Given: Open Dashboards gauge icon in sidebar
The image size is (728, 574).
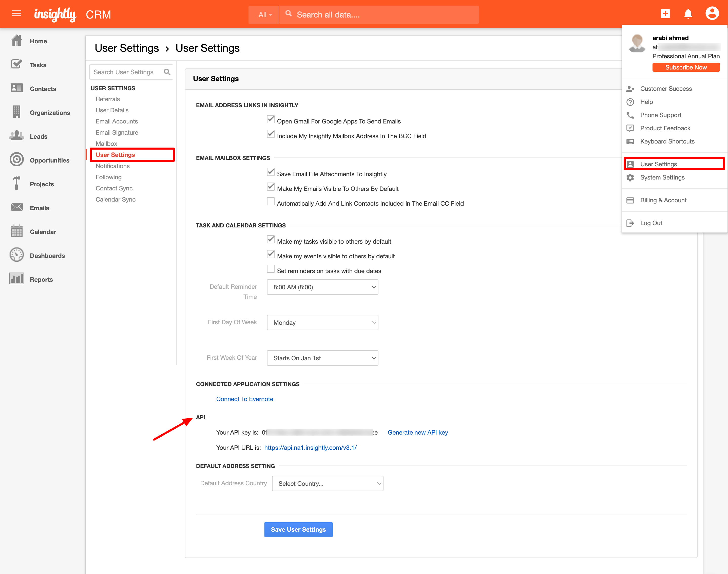Looking at the screenshot, I should (x=16, y=255).
